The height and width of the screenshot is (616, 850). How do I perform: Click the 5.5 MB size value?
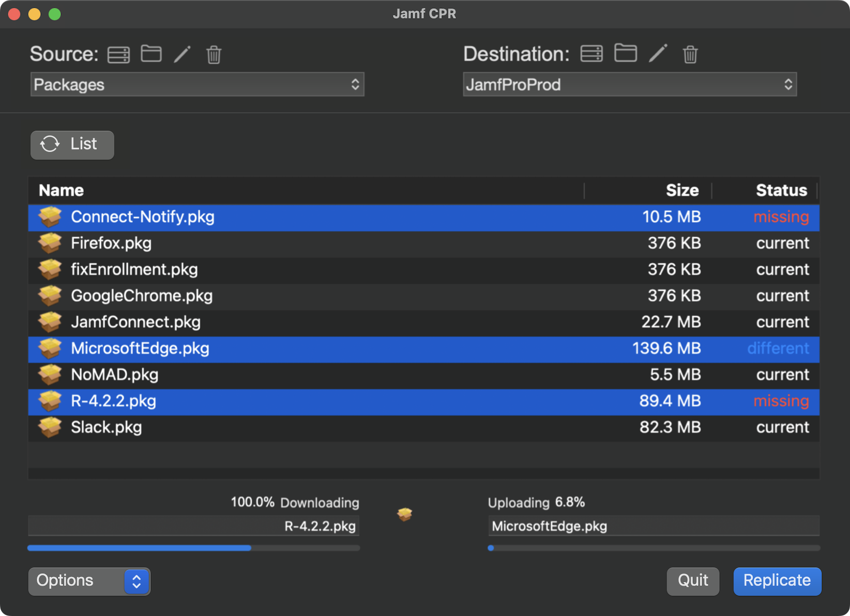[675, 375]
